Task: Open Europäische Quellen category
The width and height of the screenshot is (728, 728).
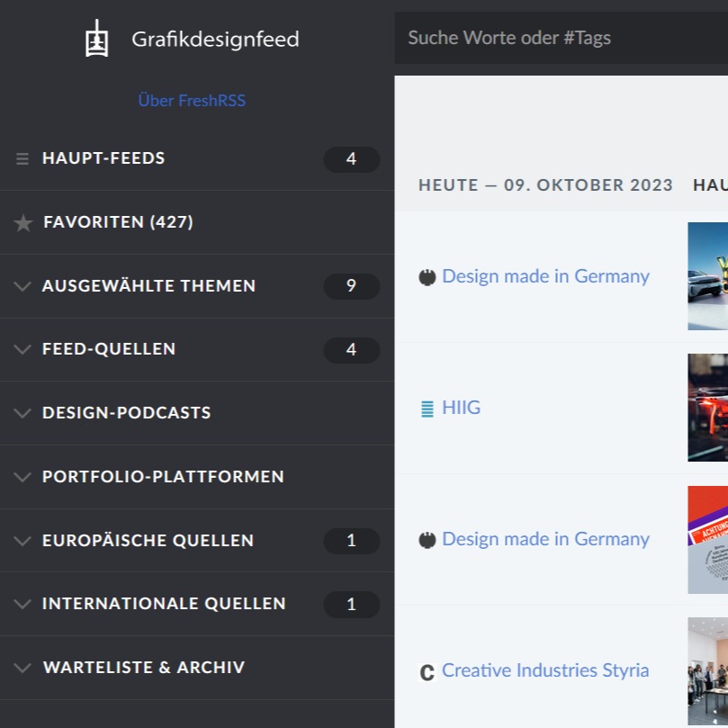Action: tap(148, 541)
